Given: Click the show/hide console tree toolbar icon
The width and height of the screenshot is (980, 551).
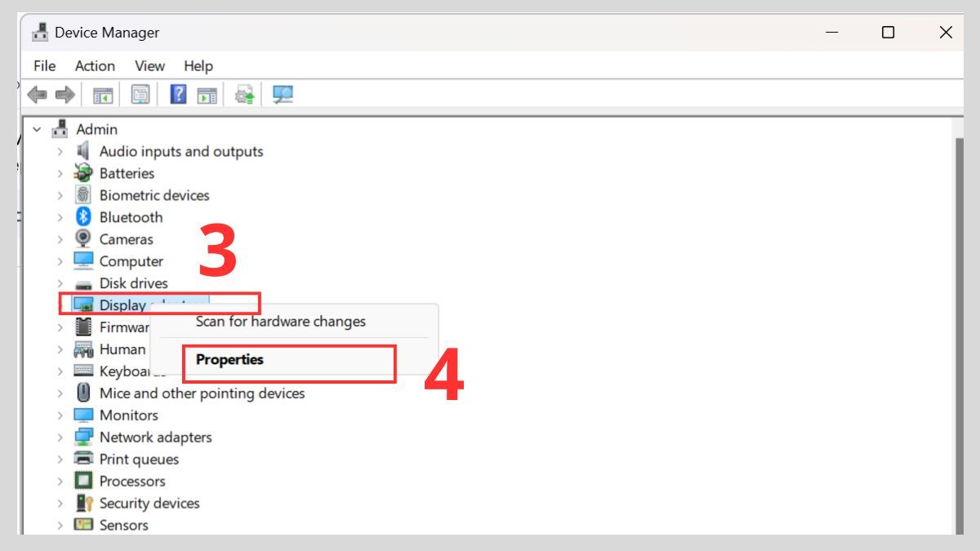Looking at the screenshot, I should tap(103, 95).
